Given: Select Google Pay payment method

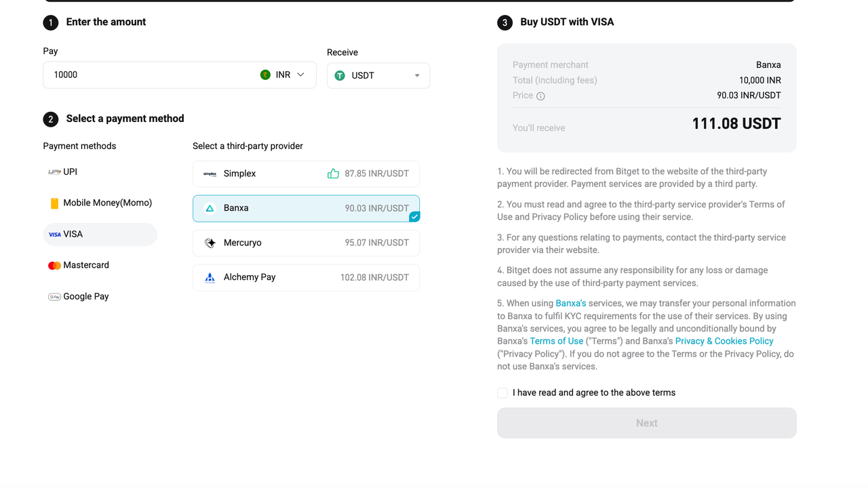Looking at the screenshot, I should 100,297.
